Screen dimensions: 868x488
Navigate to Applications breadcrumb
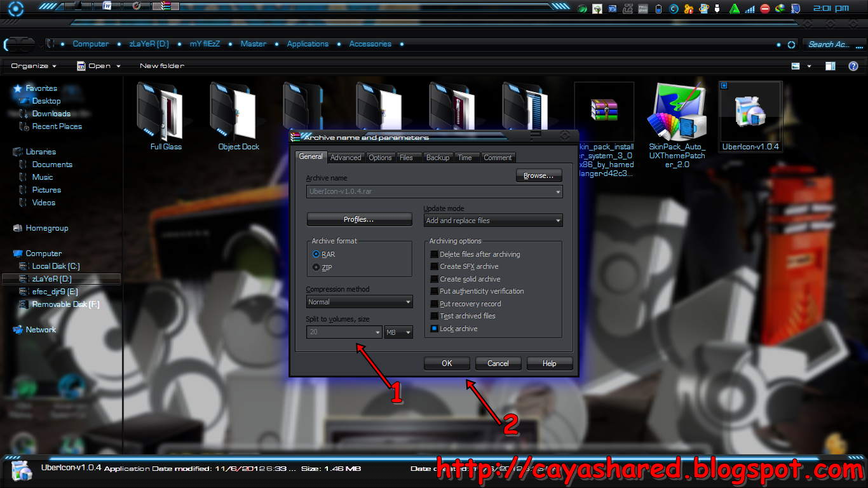[x=308, y=44]
